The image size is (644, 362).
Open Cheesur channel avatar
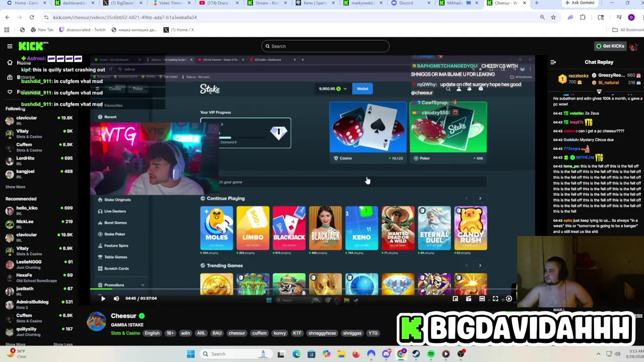[x=97, y=322]
